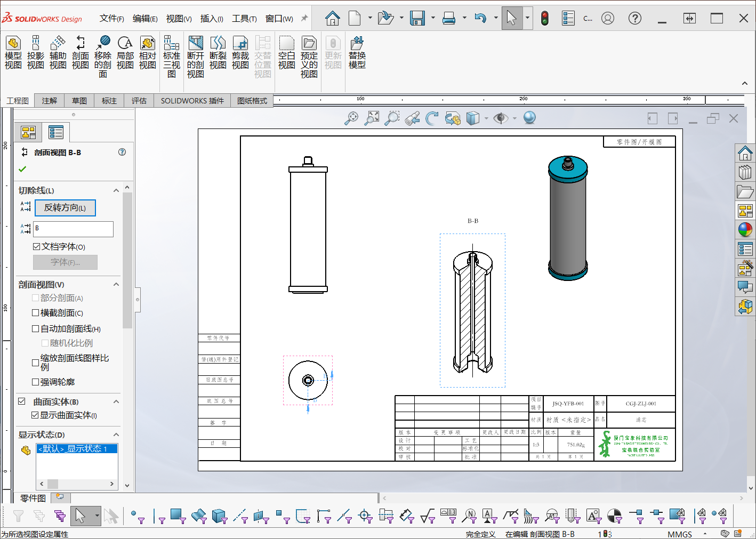Click the Flip Direction (反转方向) button
The image size is (756, 539).
coord(65,208)
